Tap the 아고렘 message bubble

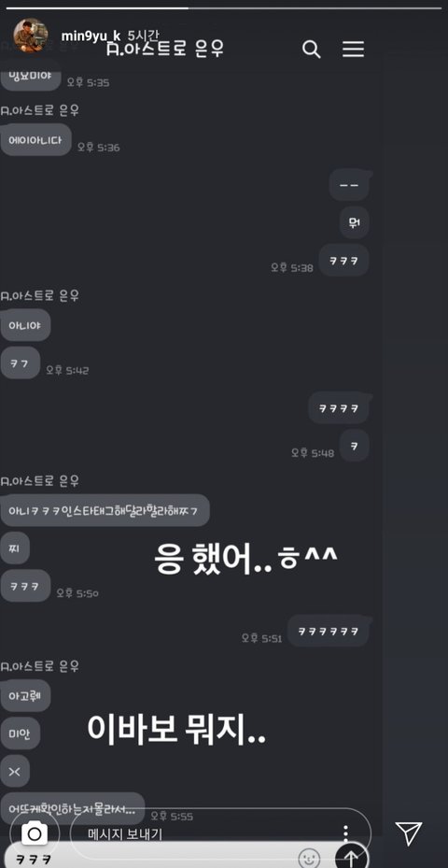(25, 695)
